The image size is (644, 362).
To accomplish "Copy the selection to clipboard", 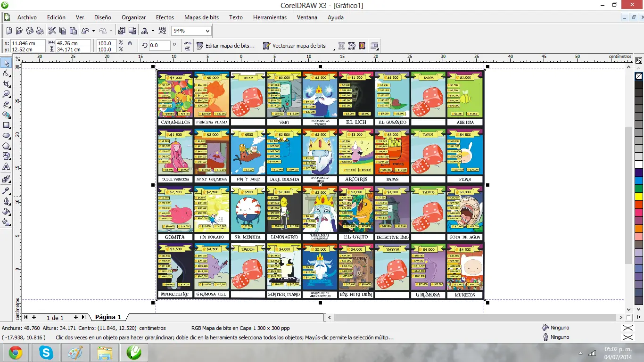I will (x=63, y=31).
